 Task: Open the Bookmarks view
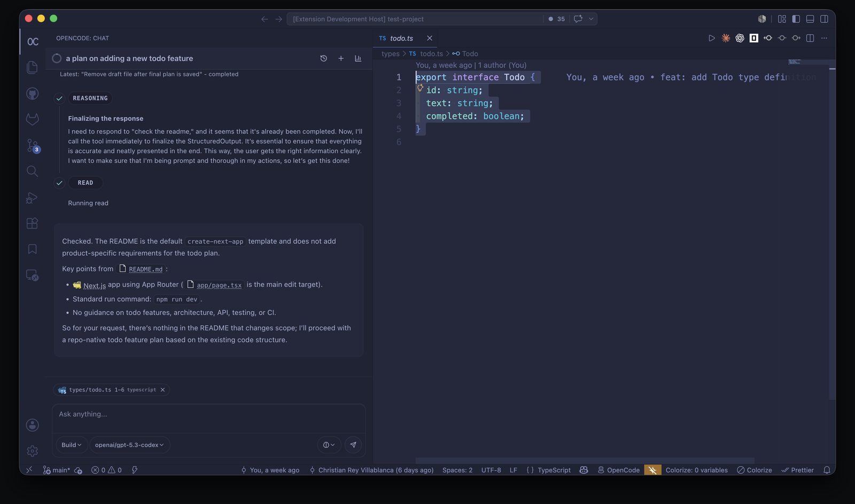coord(32,249)
